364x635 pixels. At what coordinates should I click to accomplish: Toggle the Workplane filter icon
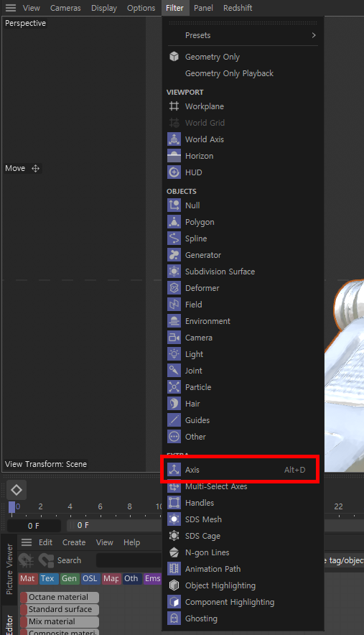174,106
